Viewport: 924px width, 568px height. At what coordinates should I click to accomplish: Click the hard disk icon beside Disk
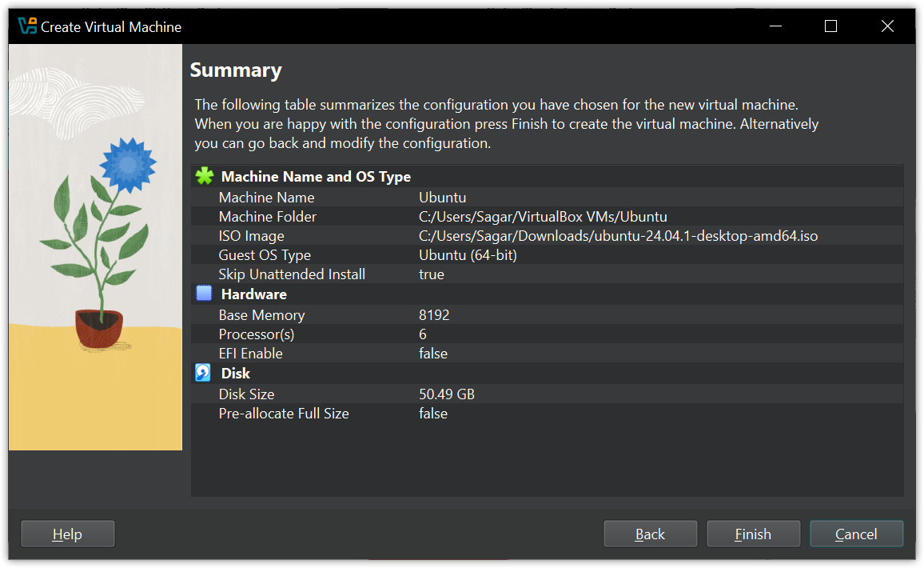pos(203,372)
